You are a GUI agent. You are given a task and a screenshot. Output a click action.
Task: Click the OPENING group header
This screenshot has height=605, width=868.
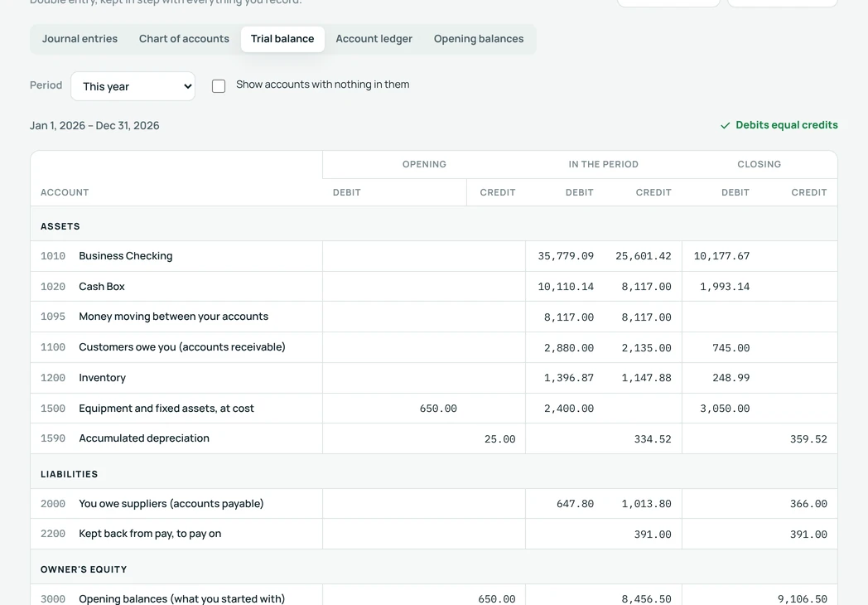click(x=424, y=164)
